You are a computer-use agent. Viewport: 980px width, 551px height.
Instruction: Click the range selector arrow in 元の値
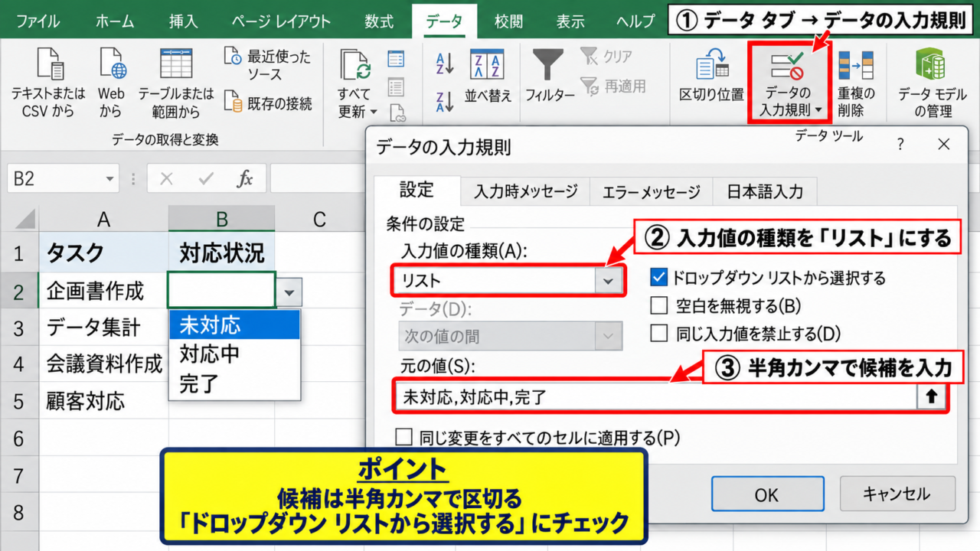tap(931, 397)
